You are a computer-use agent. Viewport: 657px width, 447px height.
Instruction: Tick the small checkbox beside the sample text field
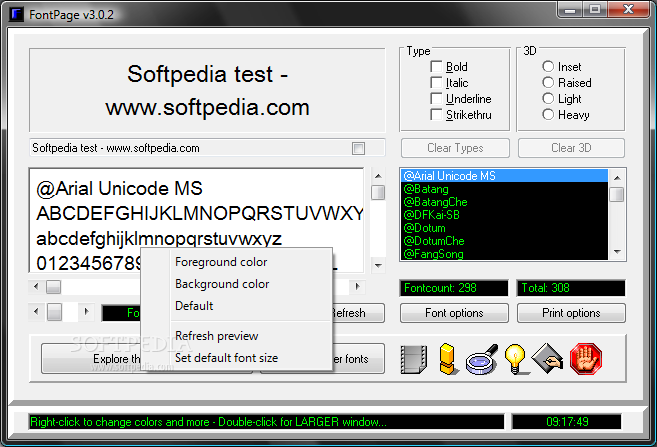[x=358, y=148]
